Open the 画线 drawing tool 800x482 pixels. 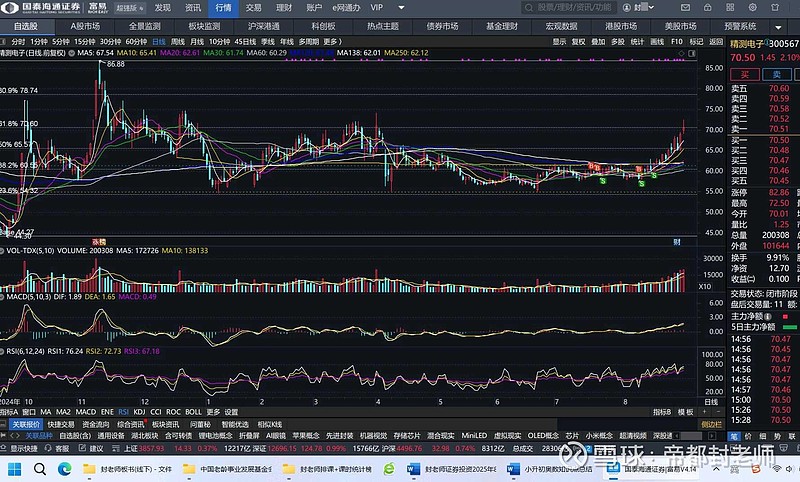[656, 42]
